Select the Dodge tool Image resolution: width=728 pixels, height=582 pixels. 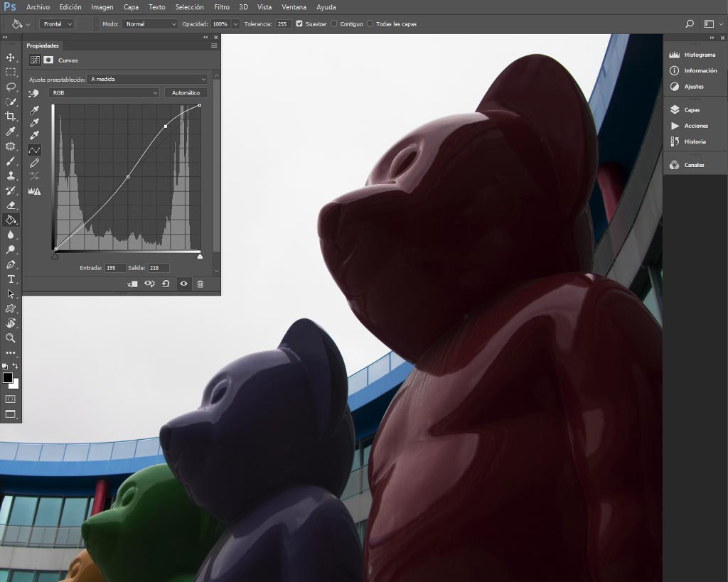(10, 249)
